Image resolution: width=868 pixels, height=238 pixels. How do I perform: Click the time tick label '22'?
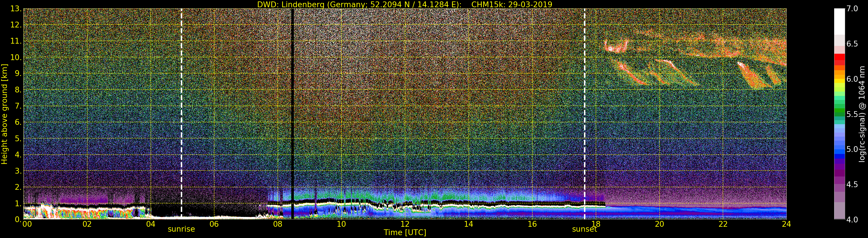[x=723, y=224]
